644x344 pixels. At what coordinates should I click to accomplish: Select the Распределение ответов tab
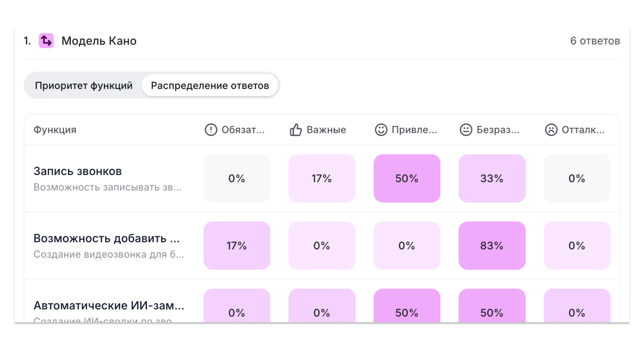tap(210, 85)
